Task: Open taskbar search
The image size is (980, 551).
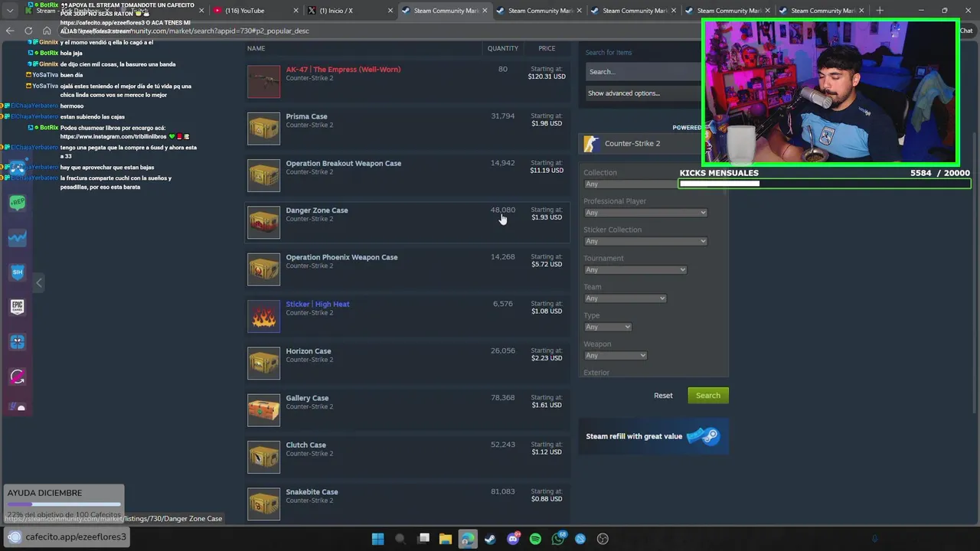Action: 400,539
